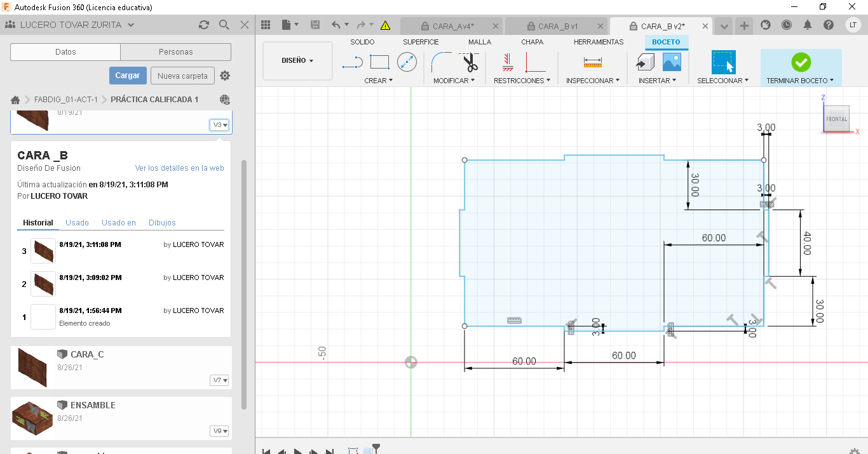Open the Usado en tab
Screen dimensions: 868x454
119,223
